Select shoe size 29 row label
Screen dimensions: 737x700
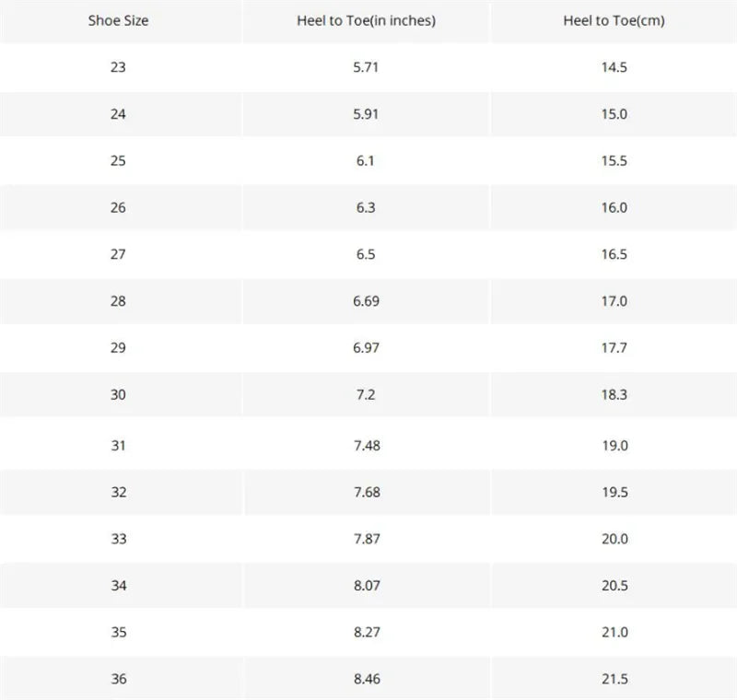[118, 348]
